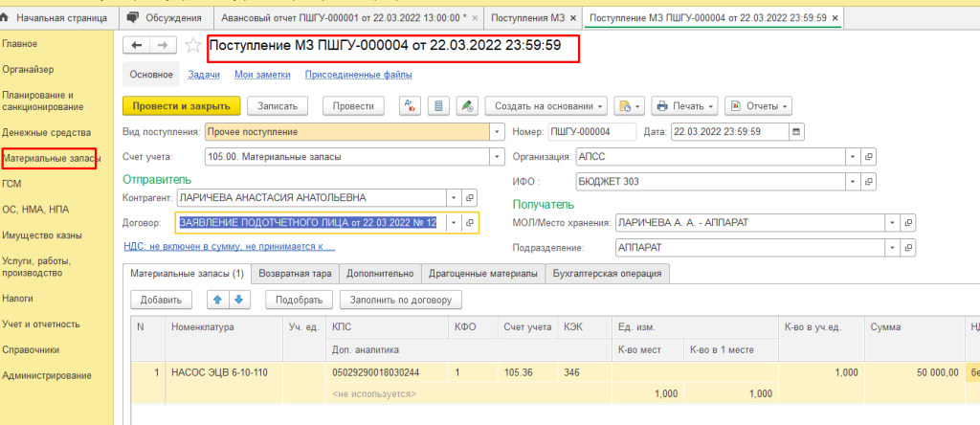Click into the Номер input field
980x425 pixels.
[x=591, y=131]
